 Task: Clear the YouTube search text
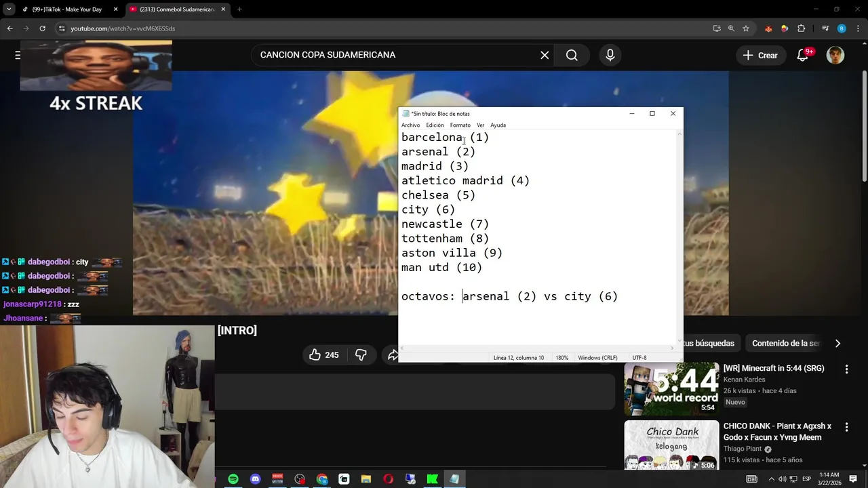(545, 55)
